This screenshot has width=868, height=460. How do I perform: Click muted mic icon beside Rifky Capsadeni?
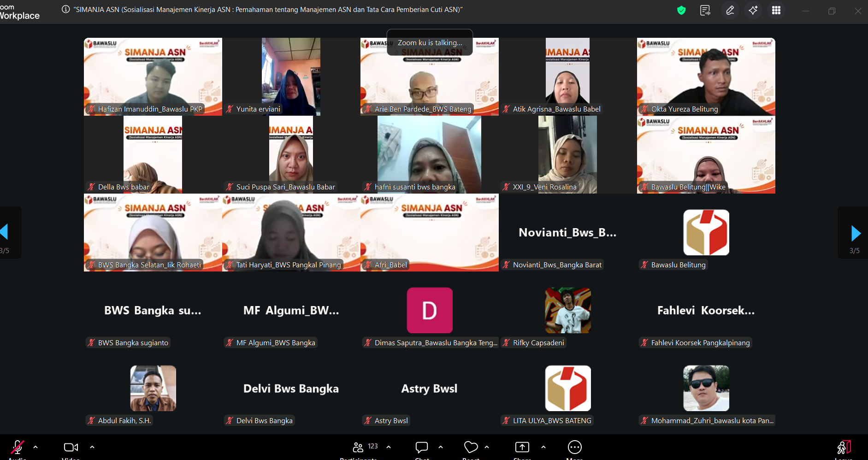pos(507,343)
